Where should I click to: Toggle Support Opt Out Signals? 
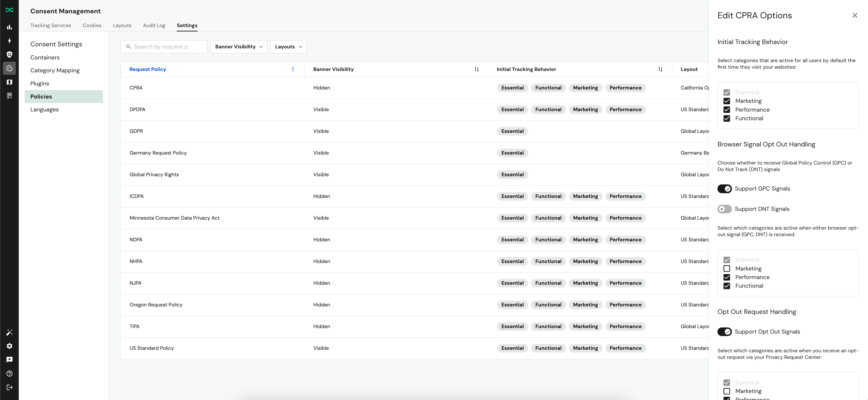[724, 332]
